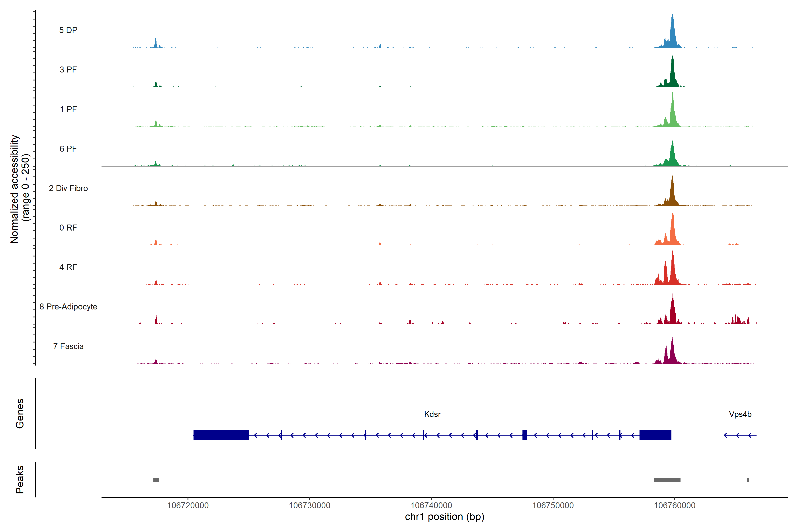Click axis tick label 106740000
Screen dimensions: 798x532
[431, 506]
